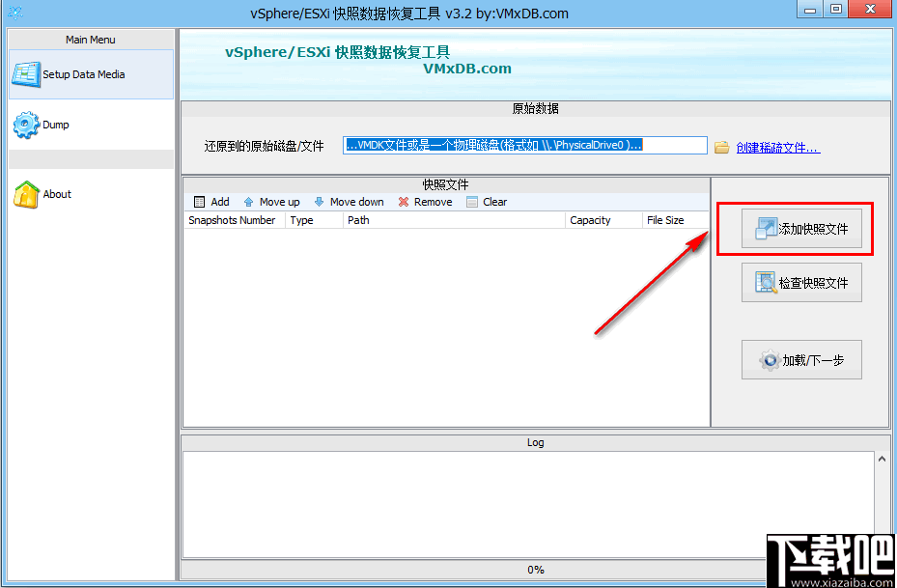The width and height of the screenshot is (897, 588).
Task: Click the 检查快照文件 verify button
Action: point(801,282)
